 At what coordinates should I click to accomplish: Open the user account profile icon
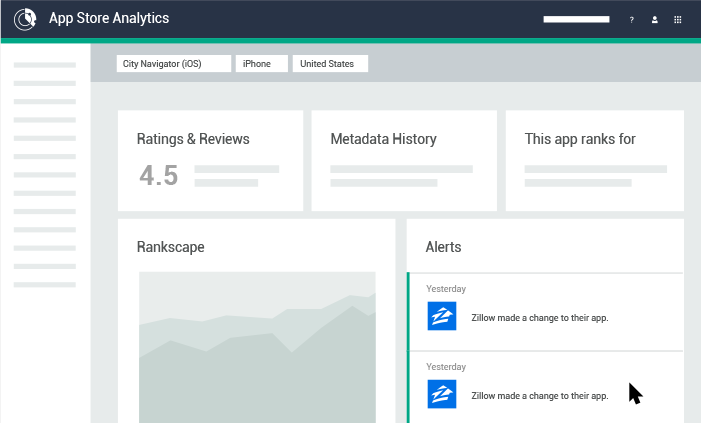point(655,20)
